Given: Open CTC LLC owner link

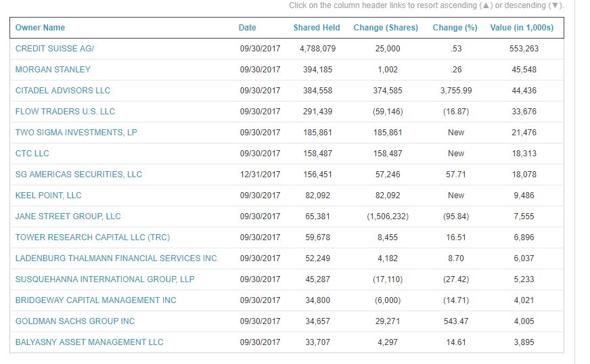Looking at the screenshot, I should coord(32,154).
